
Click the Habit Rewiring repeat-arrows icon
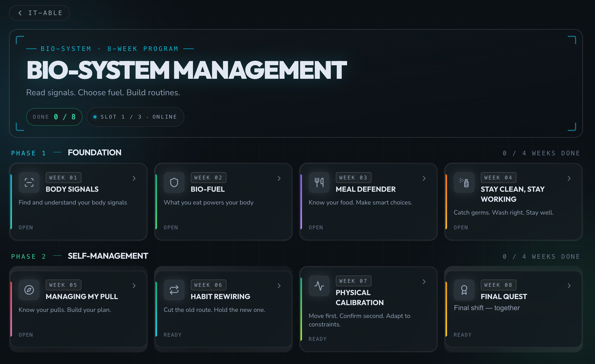pyautogui.click(x=174, y=290)
